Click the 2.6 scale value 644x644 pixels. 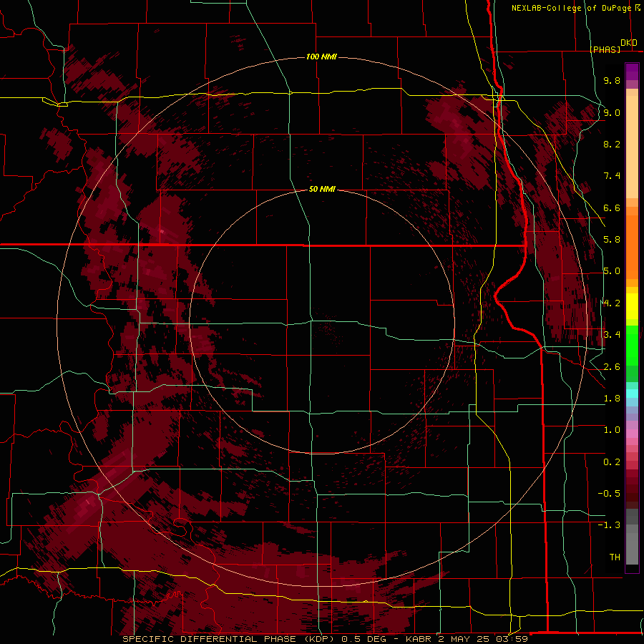[612, 367]
